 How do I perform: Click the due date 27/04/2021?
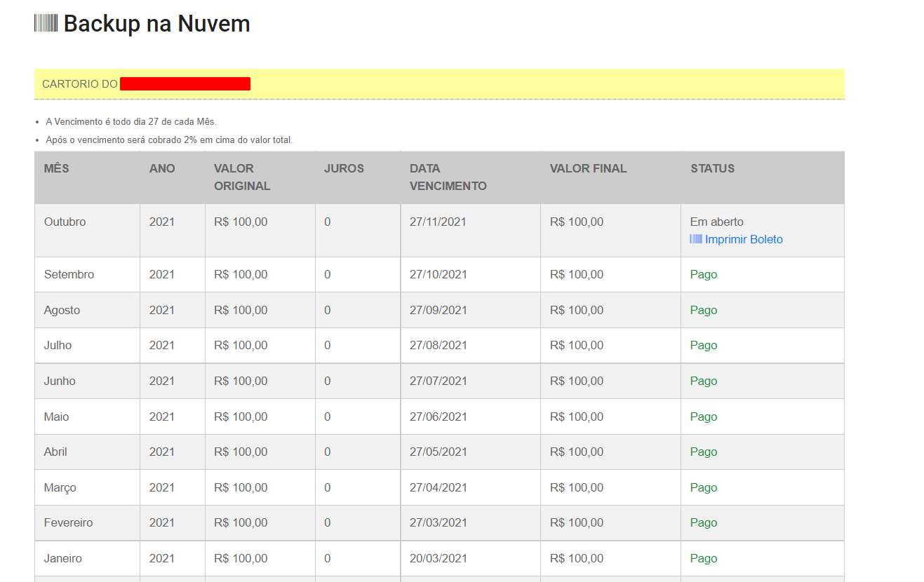click(438, 487)
